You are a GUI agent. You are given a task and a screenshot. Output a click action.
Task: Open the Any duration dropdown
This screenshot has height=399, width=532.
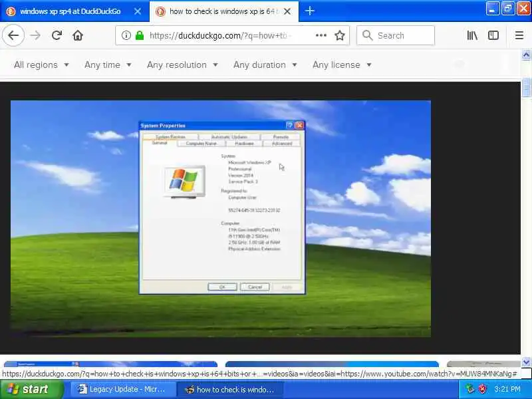tap(265, 65)
